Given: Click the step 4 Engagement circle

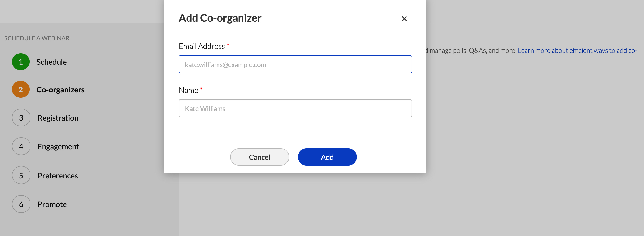Looking at the screenshot, I should coord(21,146).
